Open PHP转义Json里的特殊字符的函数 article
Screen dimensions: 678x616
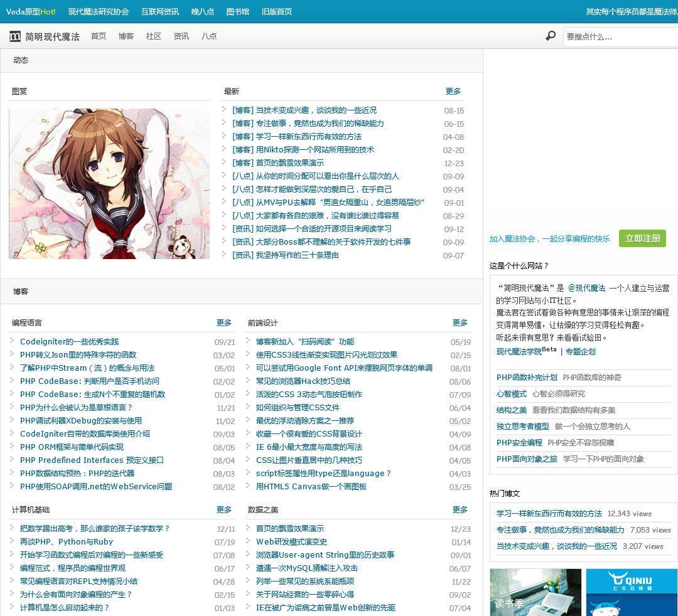click(78, 355)
